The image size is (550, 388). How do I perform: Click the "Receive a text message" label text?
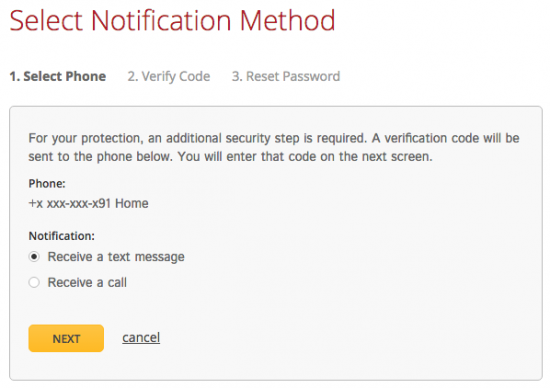(x=116, y=257)
